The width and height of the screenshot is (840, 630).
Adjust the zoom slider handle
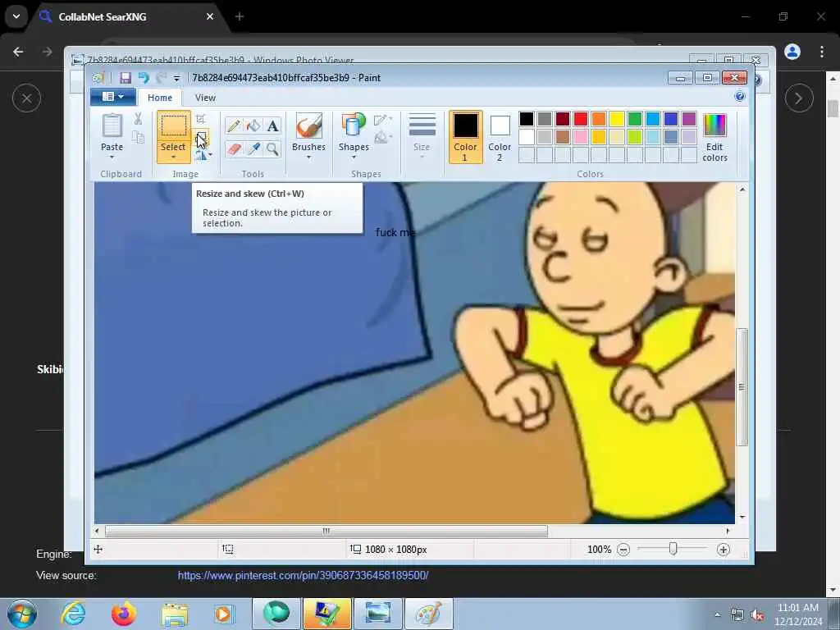pyautogui.click(x=673, y=549)
